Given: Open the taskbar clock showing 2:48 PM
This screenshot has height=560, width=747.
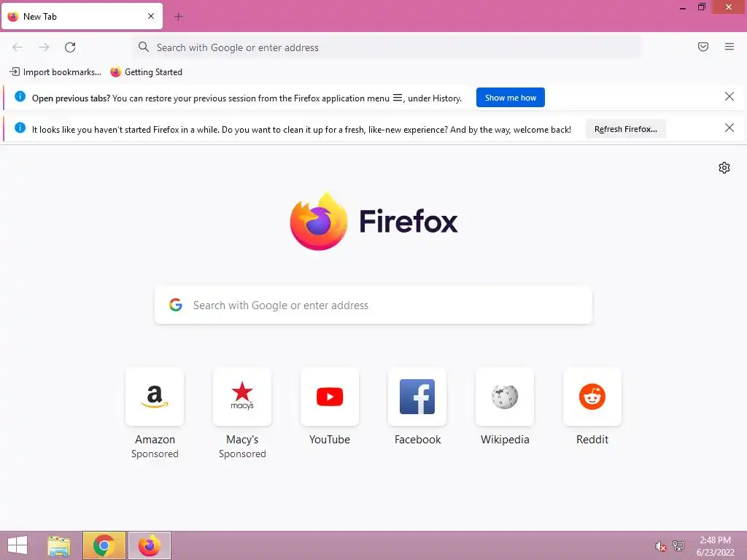Looking at the screenshot, I should pyautogui.click(x=715, y=546).
